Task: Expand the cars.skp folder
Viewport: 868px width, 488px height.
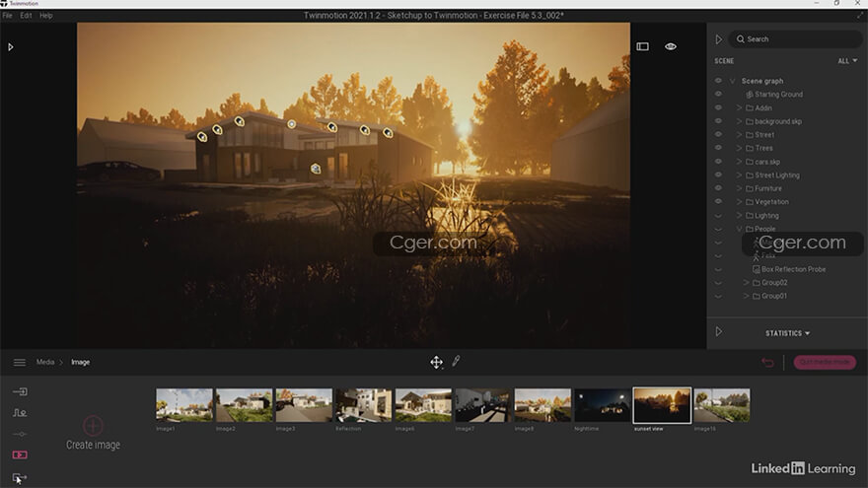Action: click(739, 162)
